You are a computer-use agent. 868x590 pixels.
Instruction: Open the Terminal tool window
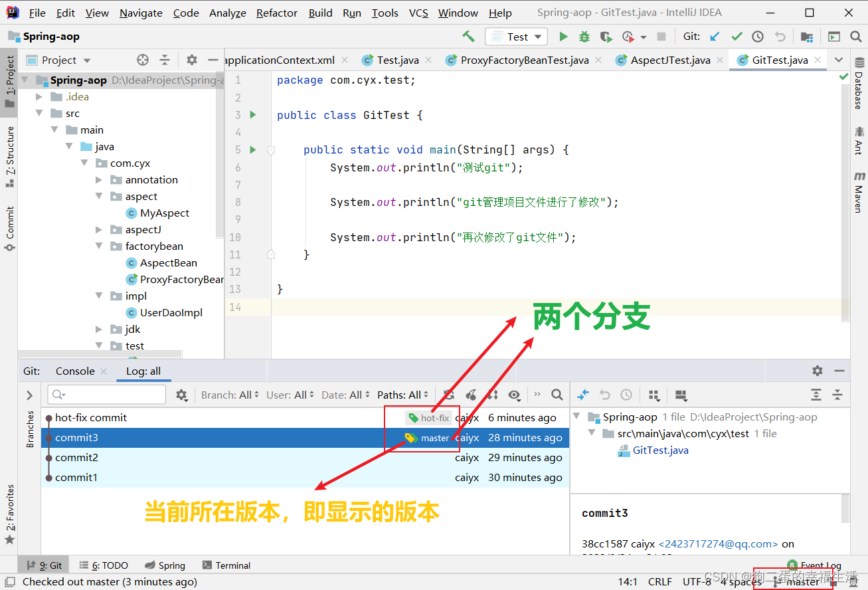[x=226, y=565]
